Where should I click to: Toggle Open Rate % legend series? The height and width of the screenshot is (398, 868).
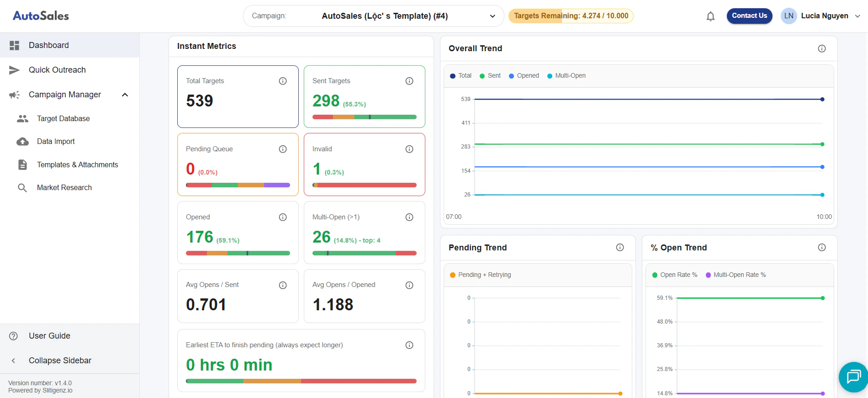[x=674, y=275]
